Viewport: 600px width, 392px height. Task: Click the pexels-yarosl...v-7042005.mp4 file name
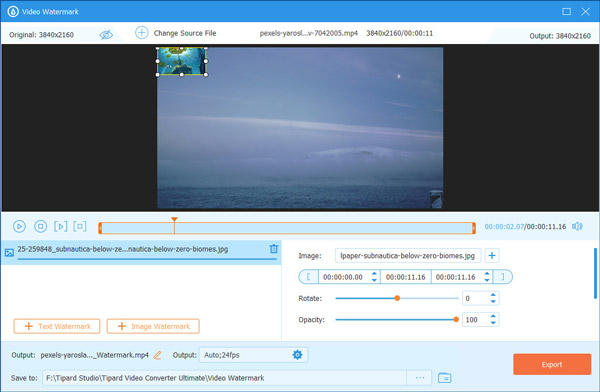[x=308, y=33]
